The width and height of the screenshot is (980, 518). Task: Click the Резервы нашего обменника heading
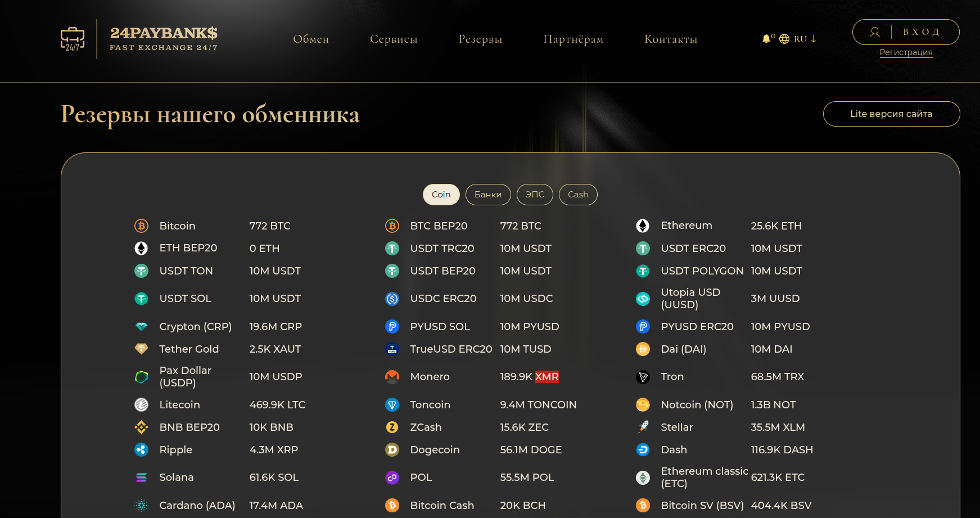(210, 114)
